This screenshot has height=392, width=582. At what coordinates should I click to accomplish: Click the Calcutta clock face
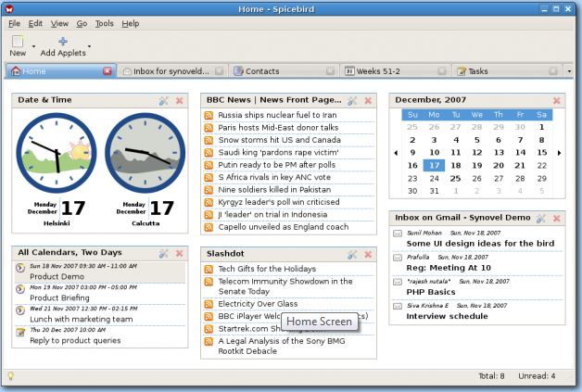coord(145,153)
